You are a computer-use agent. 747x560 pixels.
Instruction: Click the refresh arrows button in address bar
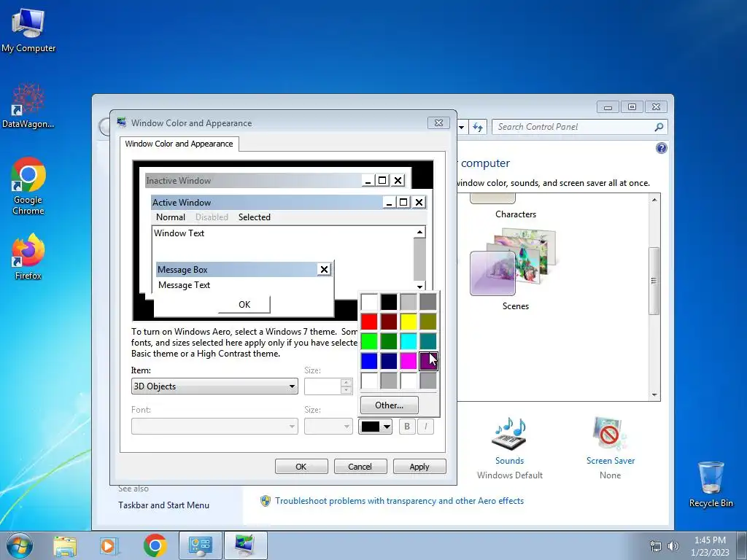(478, 127)
